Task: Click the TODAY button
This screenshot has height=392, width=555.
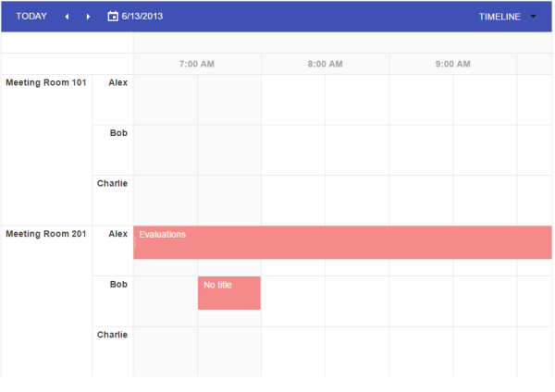Action: [31, 17]
